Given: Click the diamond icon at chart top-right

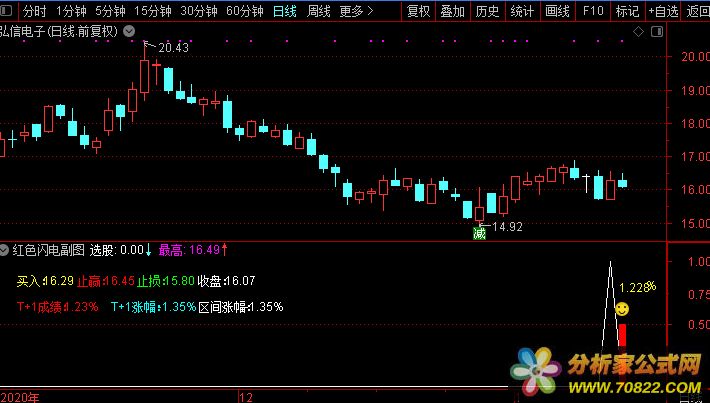Looking at the screenshot, I should point(638,31).
